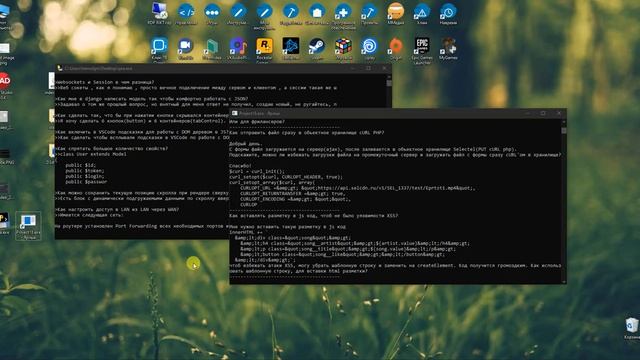Click the 'innerHTML +=' line in front console

246,232
